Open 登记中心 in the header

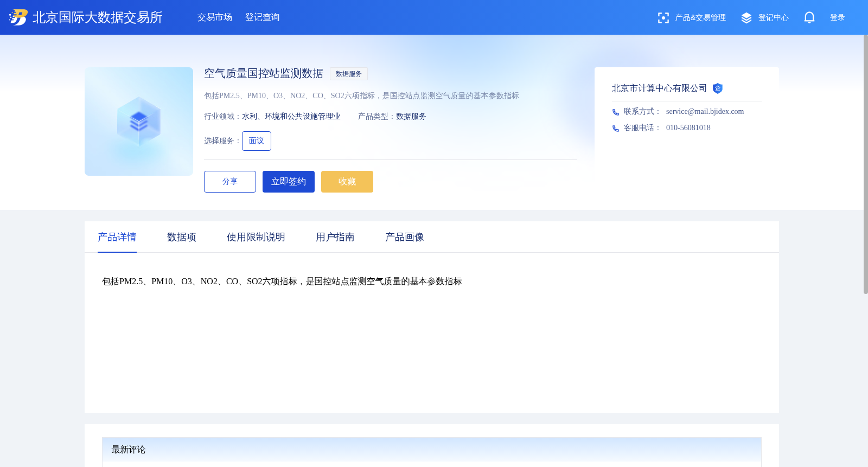pos(774,18)
